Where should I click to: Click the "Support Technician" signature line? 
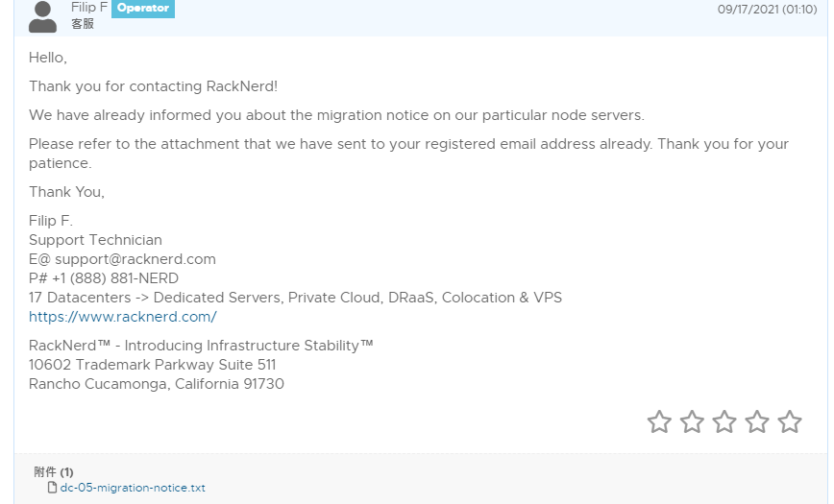[x=95, y=240]
